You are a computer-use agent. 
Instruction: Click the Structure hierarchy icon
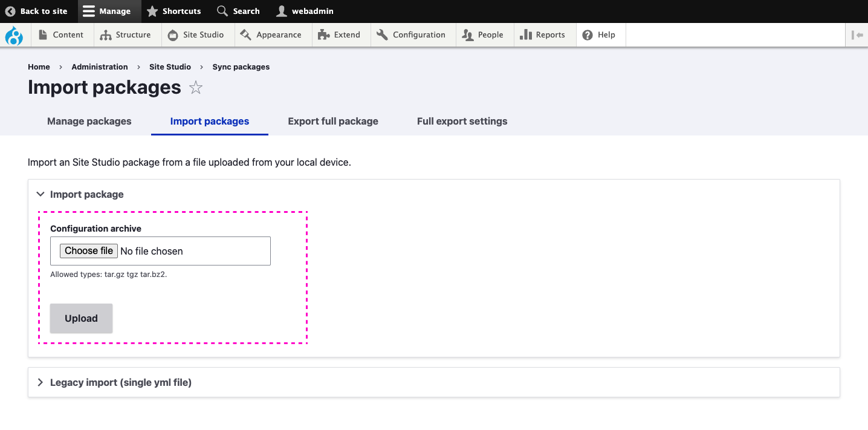106,35
